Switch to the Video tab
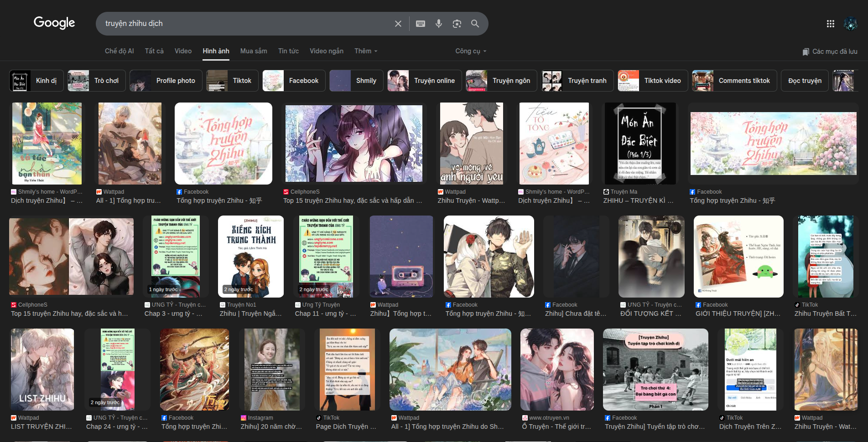This screenshot has height=442, width=868. click(x=183, y=51)
